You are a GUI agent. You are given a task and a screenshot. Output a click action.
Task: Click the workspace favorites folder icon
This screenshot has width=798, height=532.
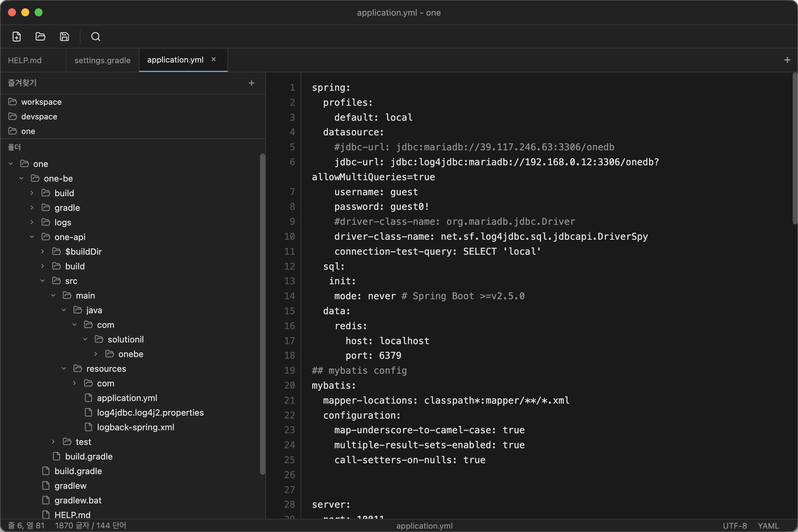click(x=13, y=102)
